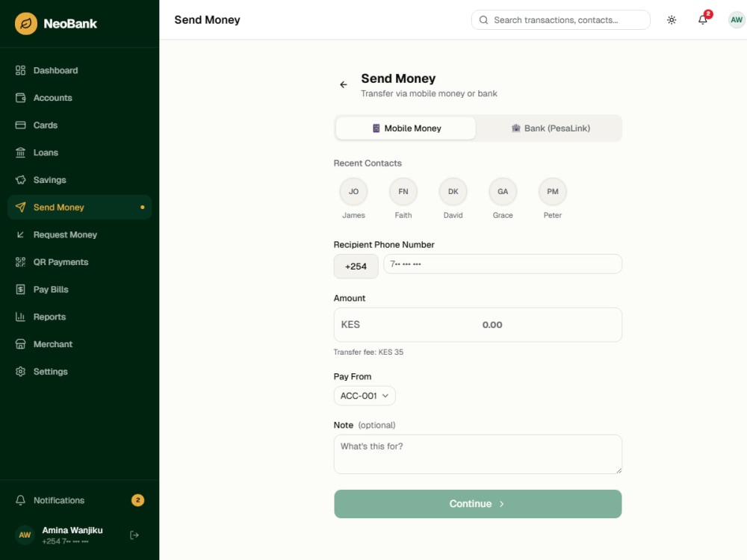Choose recent contact David (DK)

pyautogui.click(x=453, y=199)
